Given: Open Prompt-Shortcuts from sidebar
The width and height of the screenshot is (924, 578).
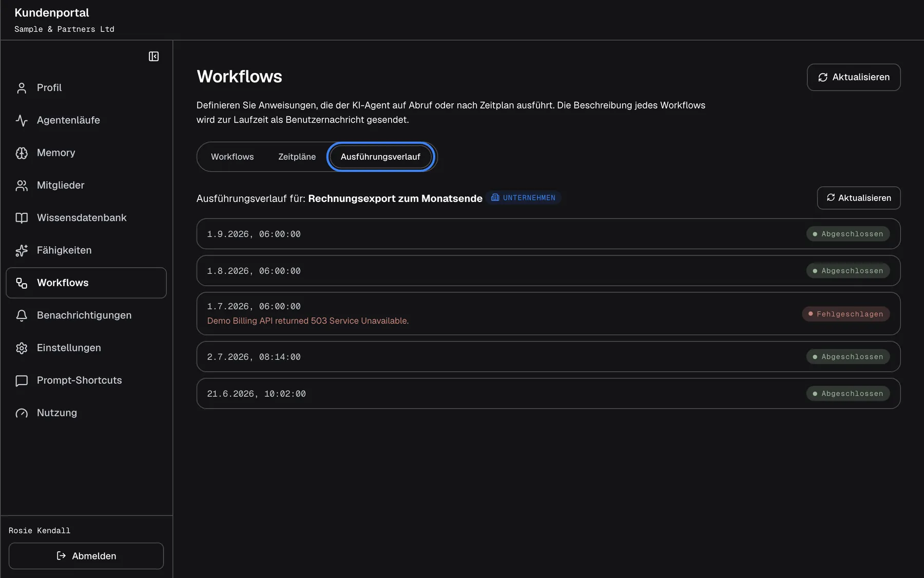Looking at the screenshot, I should click(86, 380).
